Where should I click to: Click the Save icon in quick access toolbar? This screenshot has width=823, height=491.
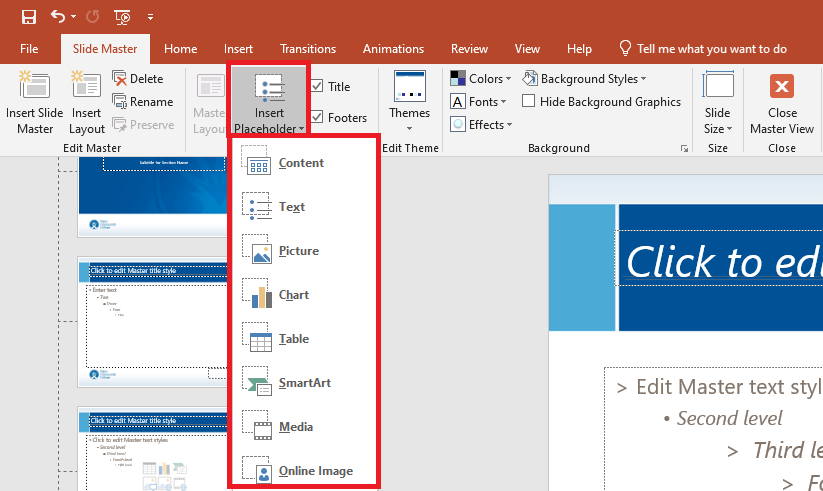click(28, 17)
